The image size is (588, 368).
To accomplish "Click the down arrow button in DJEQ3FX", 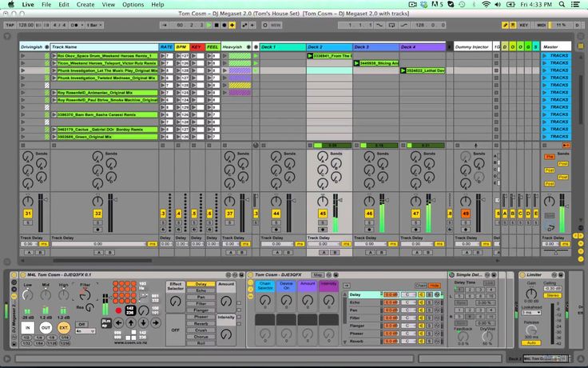I will tap(143, 322).
